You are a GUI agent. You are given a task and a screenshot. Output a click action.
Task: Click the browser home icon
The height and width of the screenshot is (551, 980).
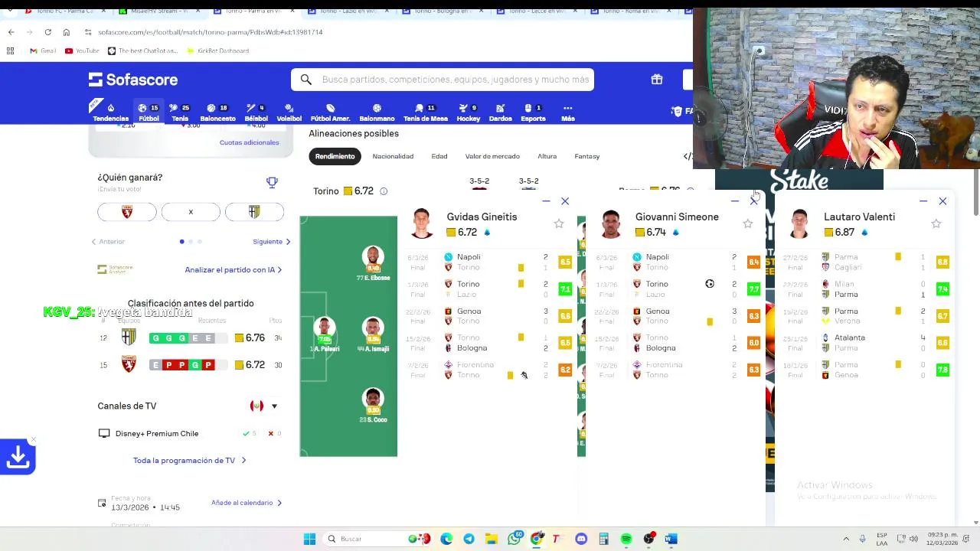click(66, 32)
